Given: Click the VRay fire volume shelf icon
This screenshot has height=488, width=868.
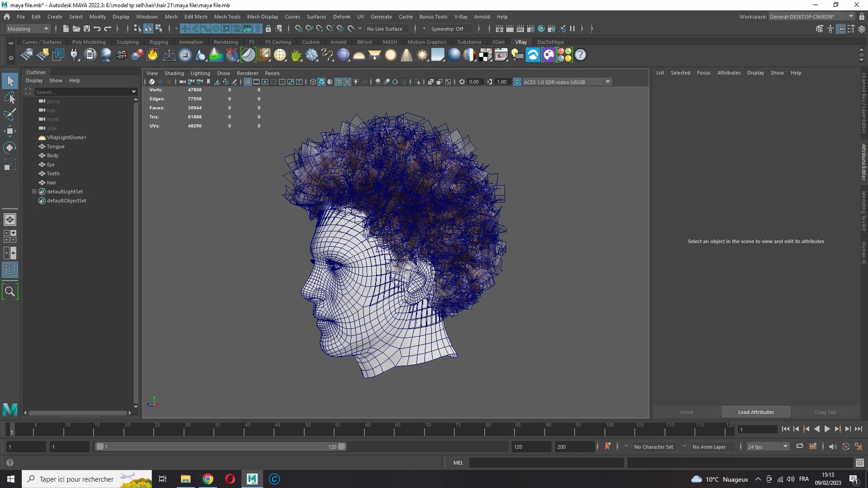Looking at the screenshot, I should click(x=153, y=55).
